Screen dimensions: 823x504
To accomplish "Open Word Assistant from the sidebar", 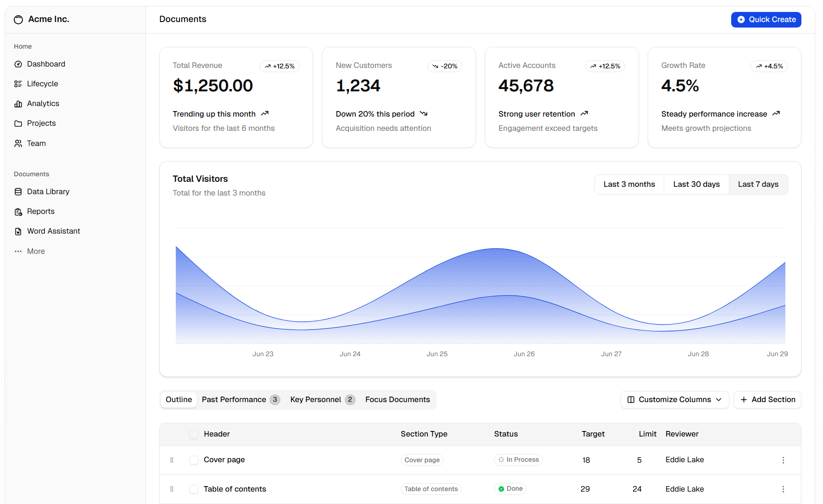I will coord(18,231).
